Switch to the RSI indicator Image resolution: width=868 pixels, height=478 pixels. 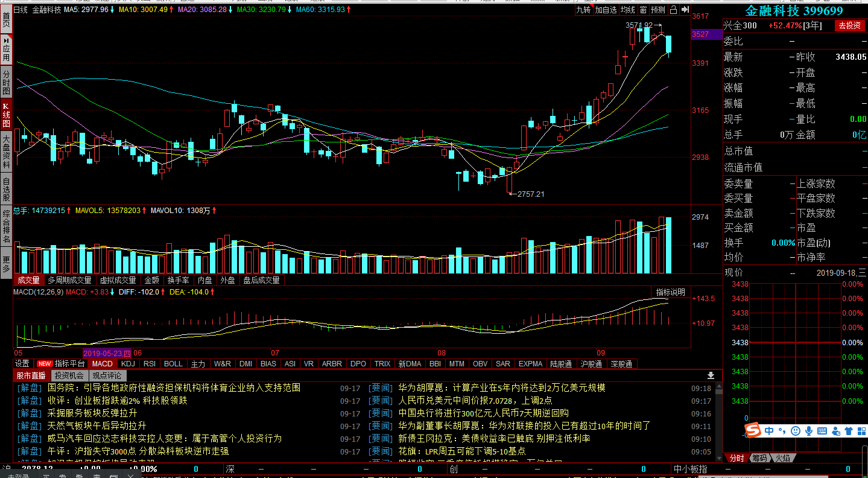pyautogui.click(x=149, y=364)
